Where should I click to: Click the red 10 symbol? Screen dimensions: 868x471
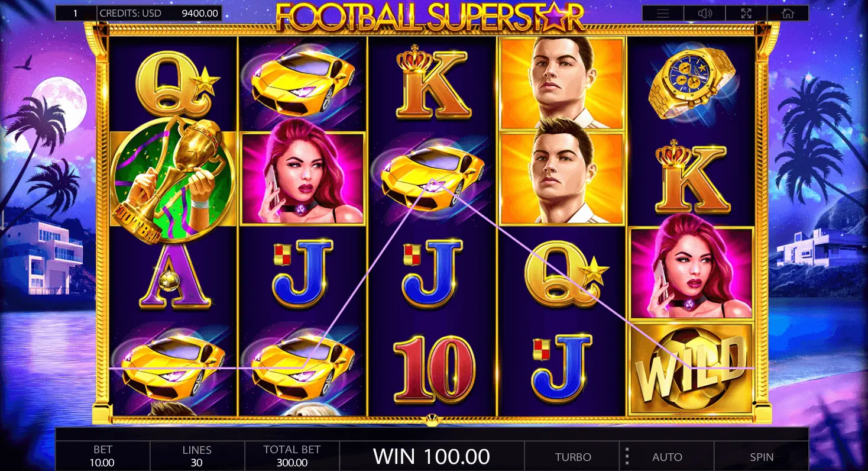click(x=433, y=370)
